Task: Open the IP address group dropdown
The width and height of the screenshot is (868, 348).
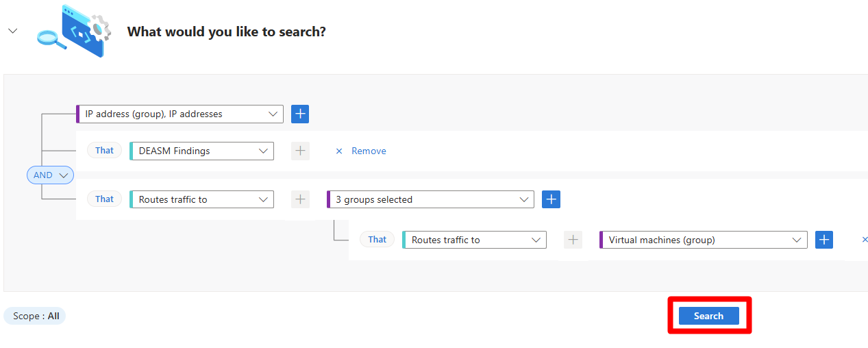Action: coord(179,114)
